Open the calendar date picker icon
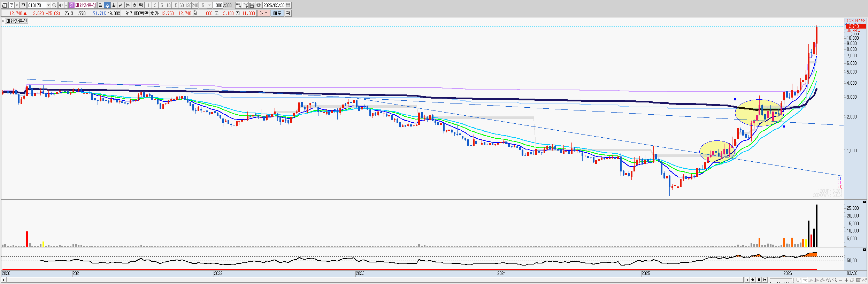 [x=288, y=5]
